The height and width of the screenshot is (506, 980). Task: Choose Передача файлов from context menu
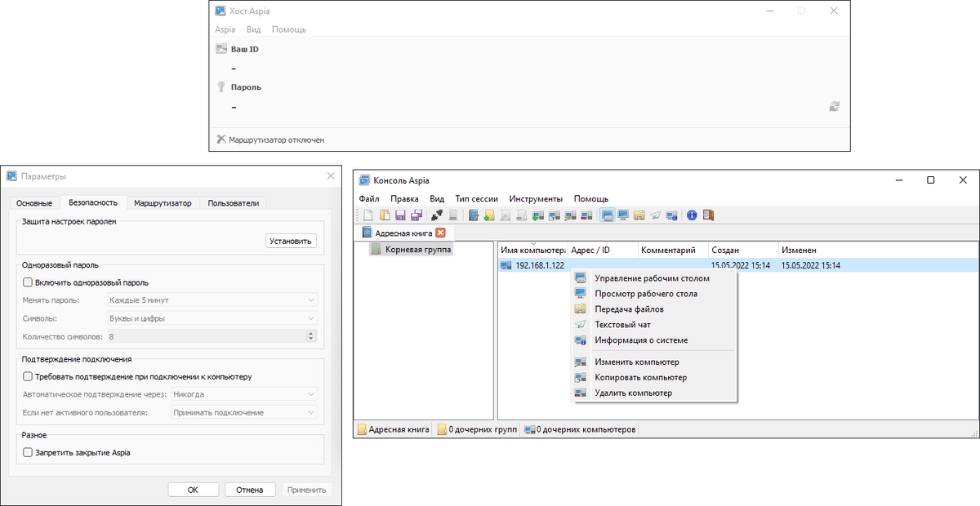(x=654, y=309)
